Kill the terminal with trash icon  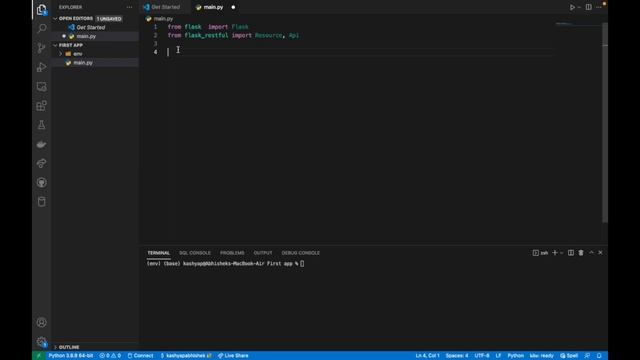click(x=581, y=253)
